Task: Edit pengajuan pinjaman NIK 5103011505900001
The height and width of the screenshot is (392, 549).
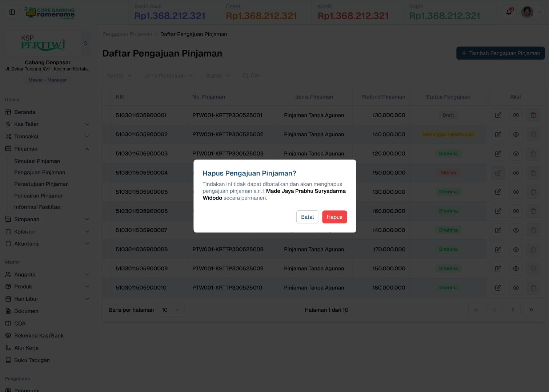Action: [x=497, y=115]
